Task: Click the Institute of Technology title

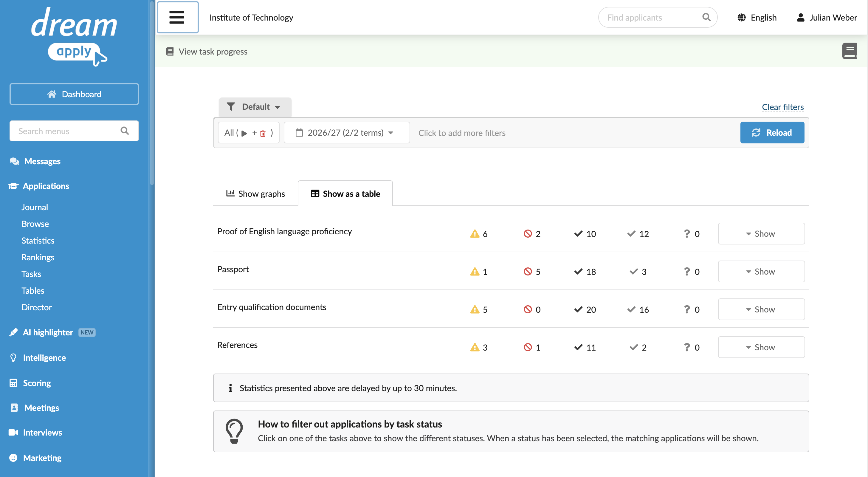Action: [251, 18]
